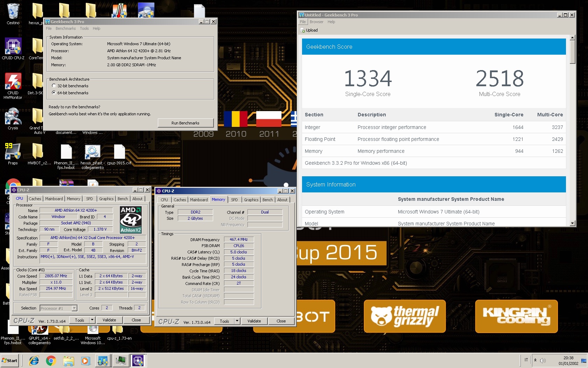Open Windows Media Player from taskbar
This screenshot has width=588, height=368.
(x=85, y=361)
